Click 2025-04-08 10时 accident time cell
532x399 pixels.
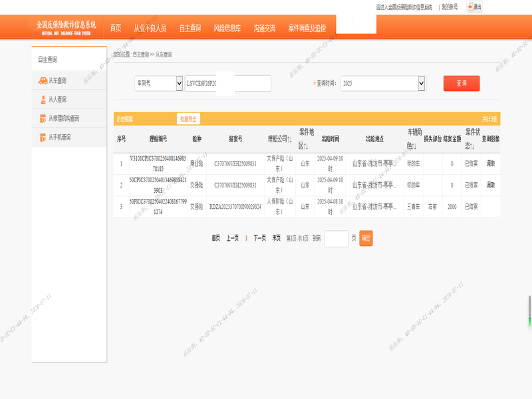330,206
